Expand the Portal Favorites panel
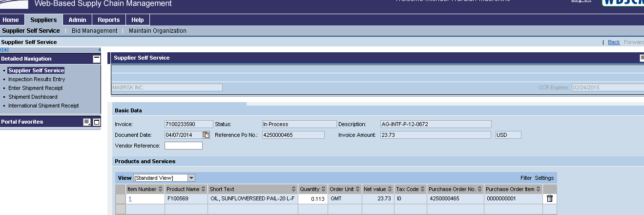 97,122
